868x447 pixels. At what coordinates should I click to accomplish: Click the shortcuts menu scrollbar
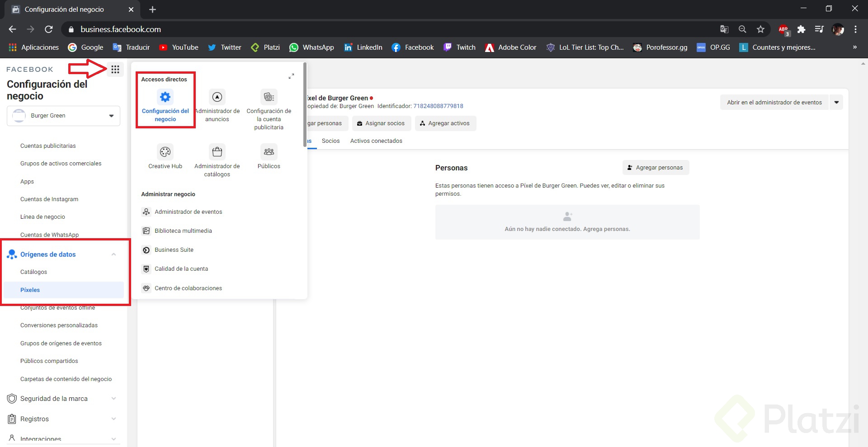305,104
